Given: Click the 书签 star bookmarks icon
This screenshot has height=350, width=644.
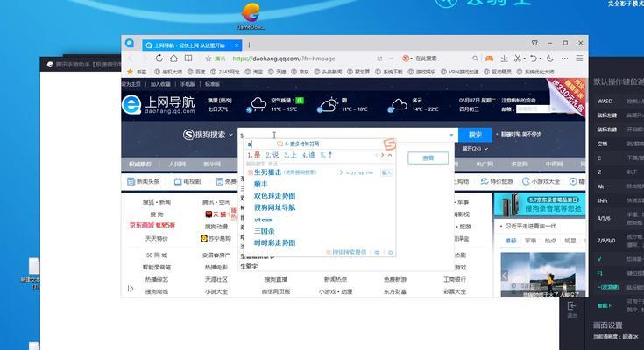Looking at the screenshot, I should (x=137, y=72).
